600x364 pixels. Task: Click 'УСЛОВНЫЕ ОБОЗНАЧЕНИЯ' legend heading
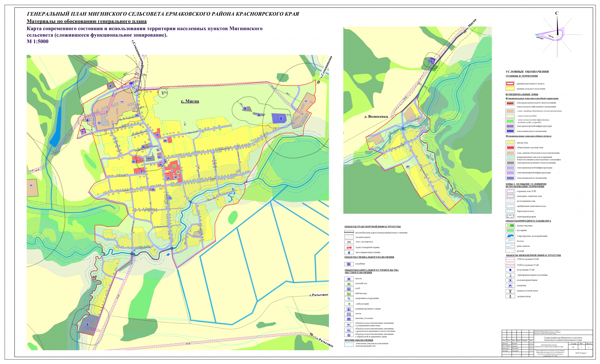pos(527,72)
